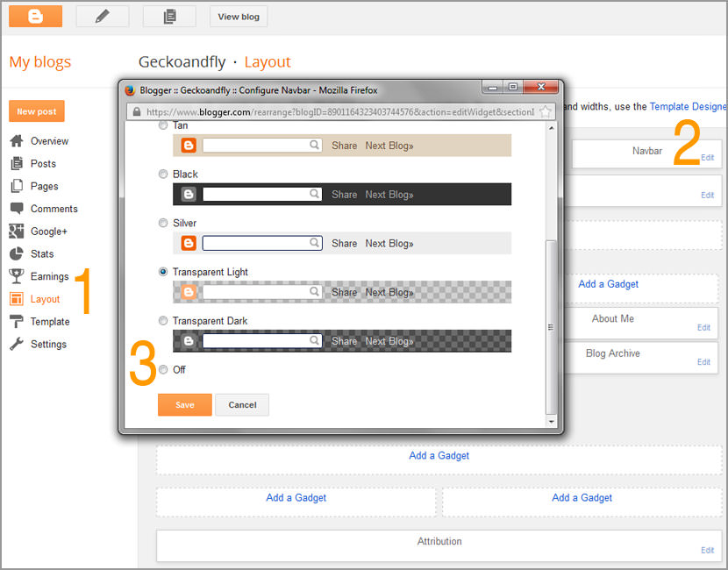The height and width of the screenshot is (570, 728).
Task: Click Next Blog in the Tan preview
Action: [389, 146]
